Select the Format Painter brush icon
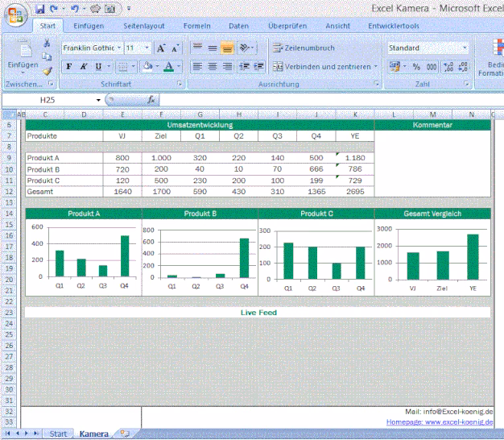504x440 pixels. pos(48,71)
